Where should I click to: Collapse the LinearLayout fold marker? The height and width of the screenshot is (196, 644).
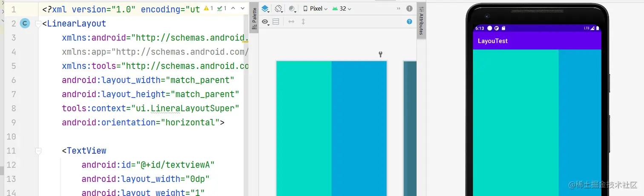38,24
